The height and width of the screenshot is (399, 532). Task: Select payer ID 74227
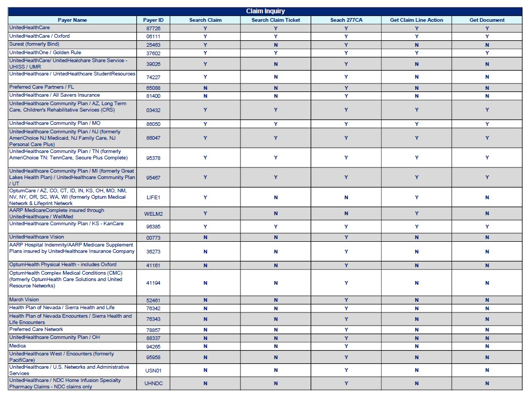tap(153, 78)
